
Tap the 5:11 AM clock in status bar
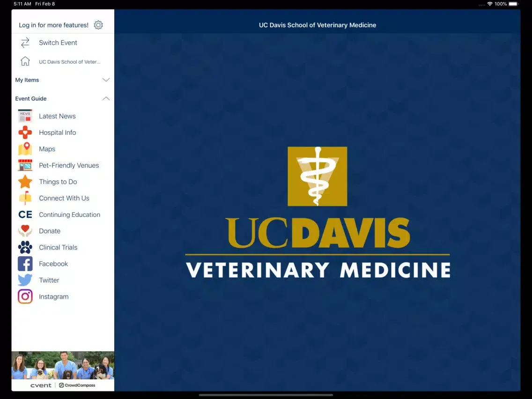pos(22,4)
